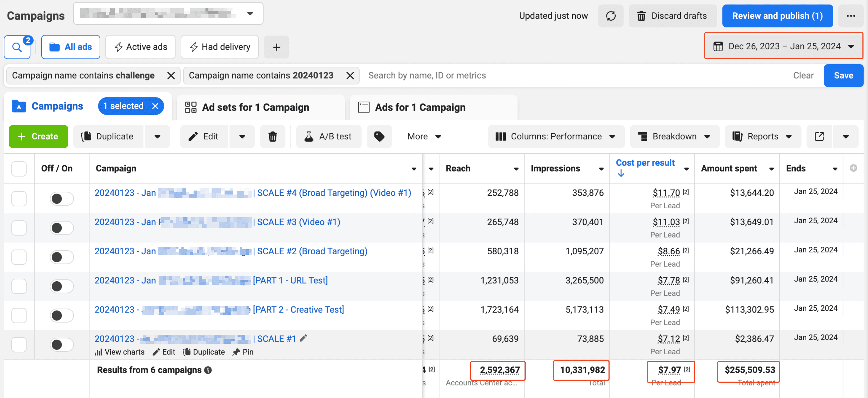Open the Impressions column header arrow
This screenshot has height=398, width=868.
click(x=601, y=169)
